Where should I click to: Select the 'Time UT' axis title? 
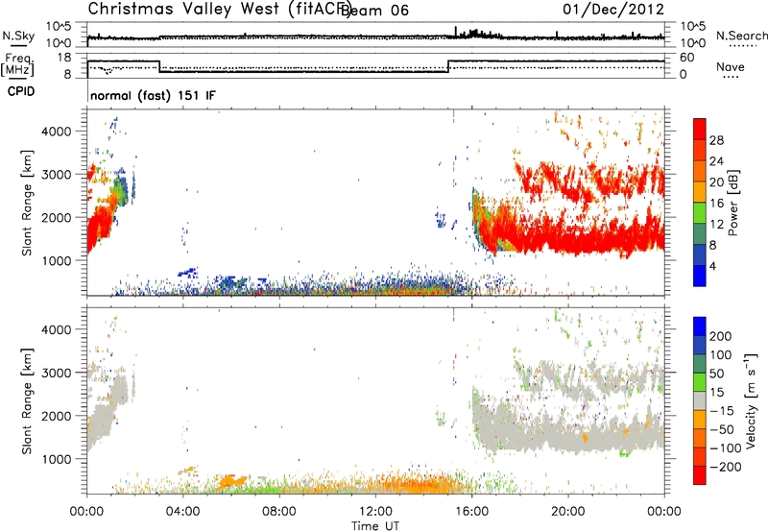click(375, 526)
